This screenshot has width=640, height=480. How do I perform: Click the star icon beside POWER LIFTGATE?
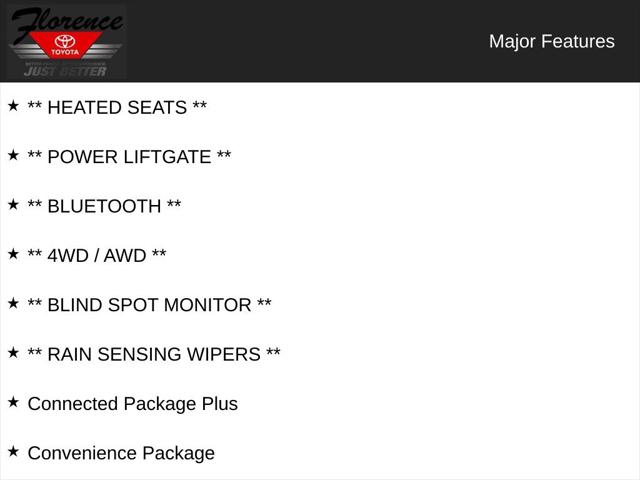[13, 156]
